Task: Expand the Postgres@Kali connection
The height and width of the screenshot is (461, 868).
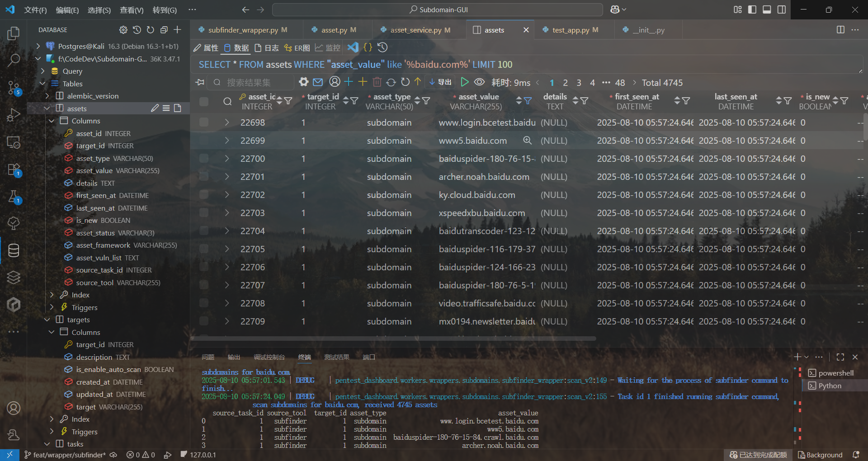Action: tap(38, 46)
